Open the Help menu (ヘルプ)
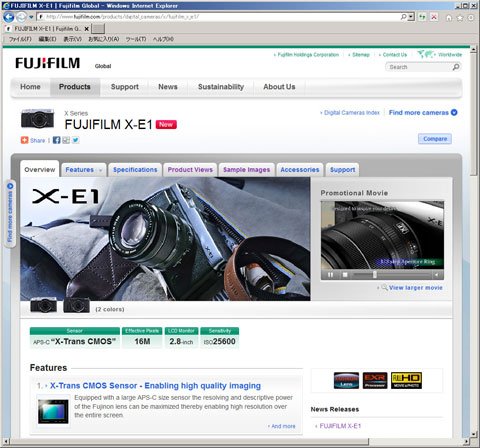The width and height of the screenshot is (480, 448). [x=163, y=39]
